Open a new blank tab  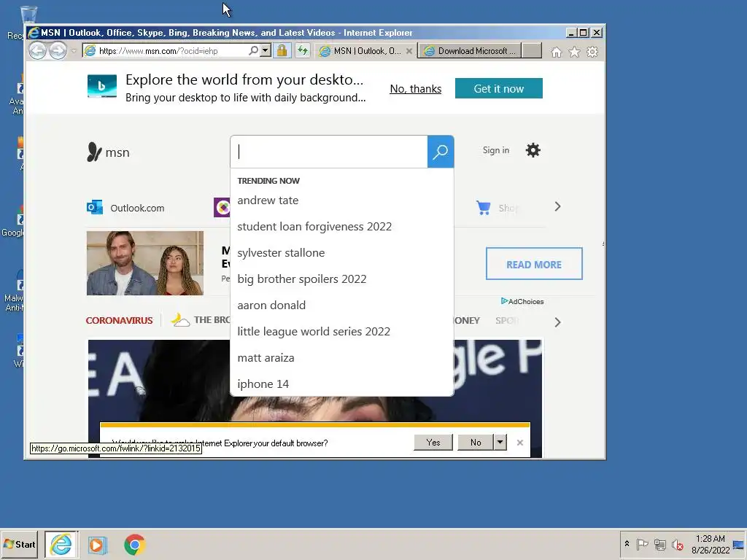tap(532, 51)
